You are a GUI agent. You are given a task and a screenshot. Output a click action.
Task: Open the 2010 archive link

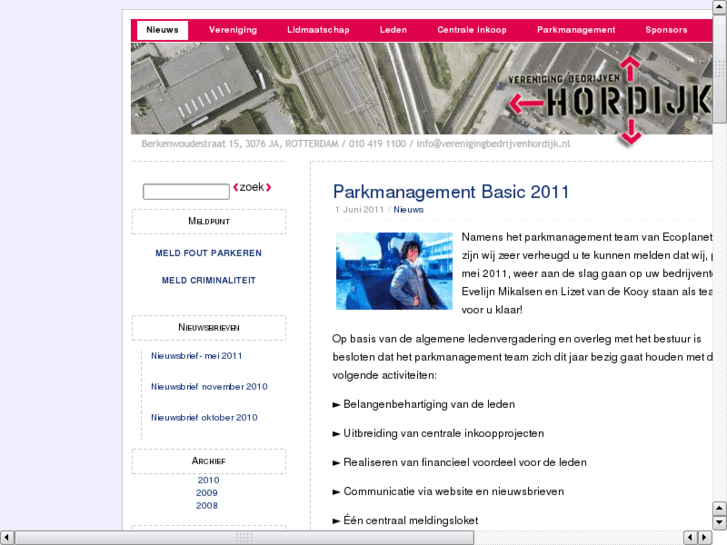click(208, 481)
